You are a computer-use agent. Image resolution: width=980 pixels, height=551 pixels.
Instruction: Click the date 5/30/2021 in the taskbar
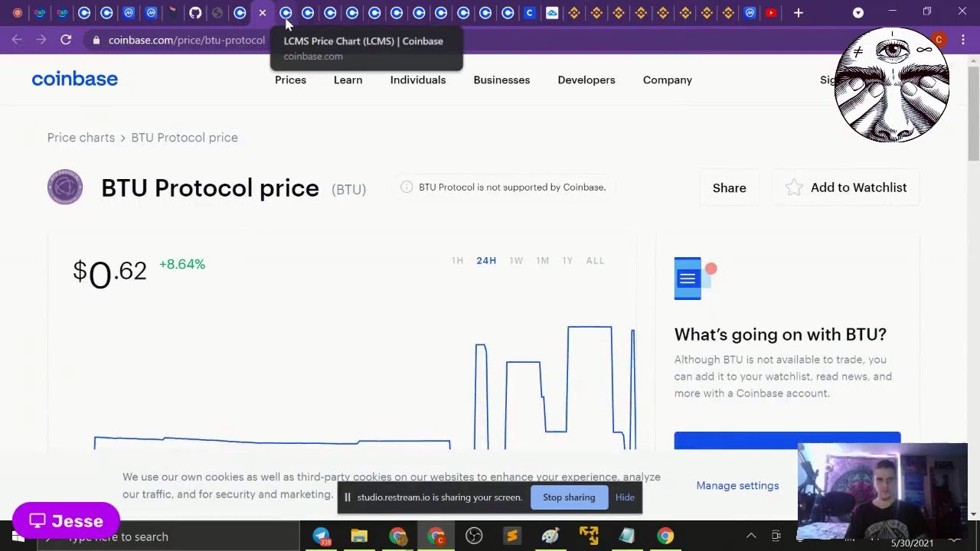coord(912,543)
